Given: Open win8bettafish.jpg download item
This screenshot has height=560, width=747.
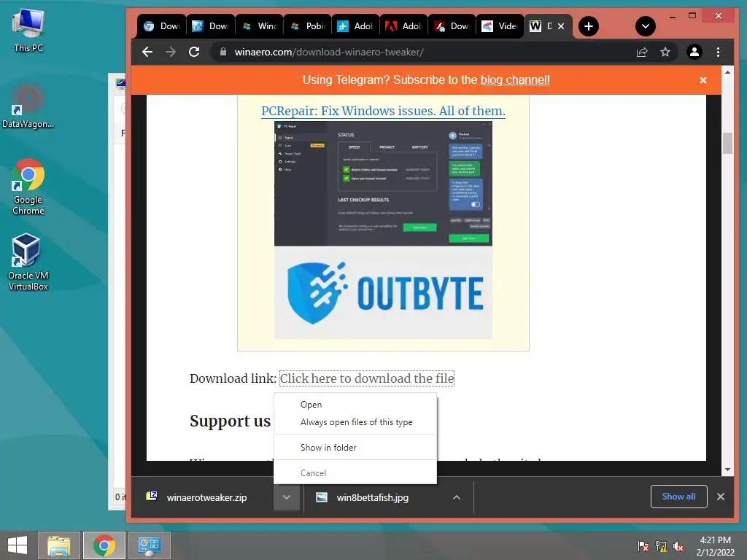Looking at the screenshot, I should [x=373, y=497].
